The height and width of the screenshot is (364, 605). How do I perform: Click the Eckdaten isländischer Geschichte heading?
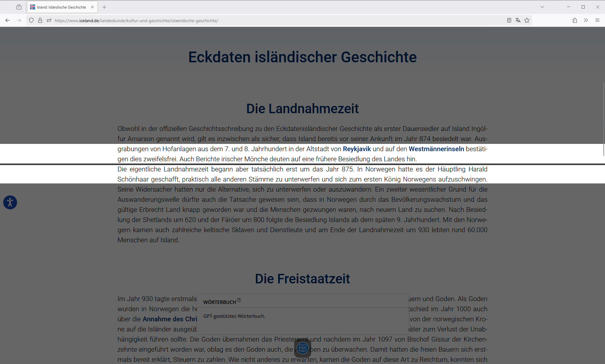[302, 57]
